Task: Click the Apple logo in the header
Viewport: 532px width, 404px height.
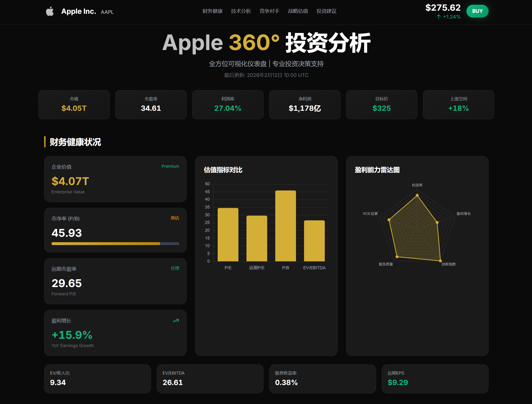Action: pyautogui.click(x=50, y=11)
